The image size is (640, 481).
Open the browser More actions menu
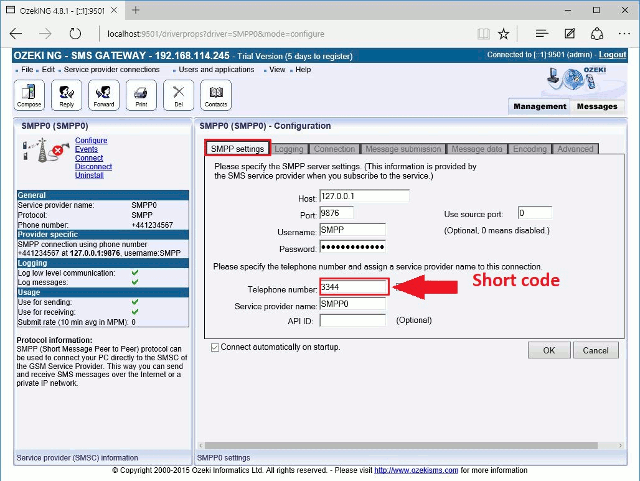tap(624, 34)
